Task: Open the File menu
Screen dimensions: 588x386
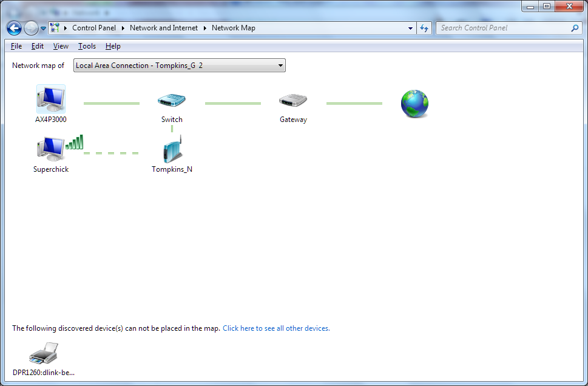Action: click(x=16, y=46)
